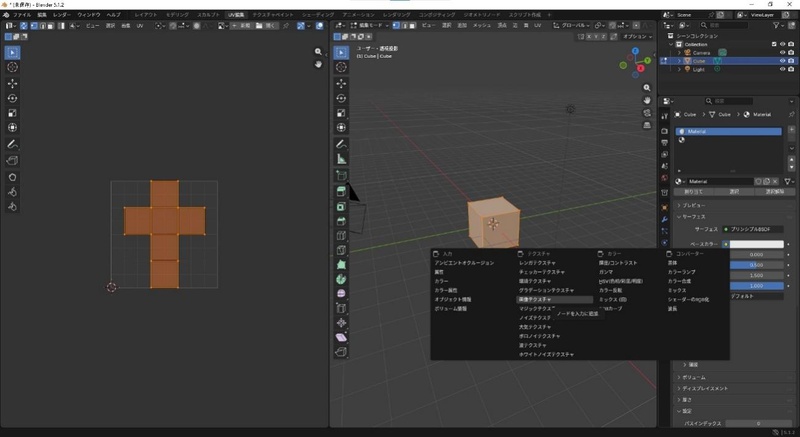Click the viewport zoom magnifier icon in the 3D view
Screen dimensions: 800x437
click(647, 88)
